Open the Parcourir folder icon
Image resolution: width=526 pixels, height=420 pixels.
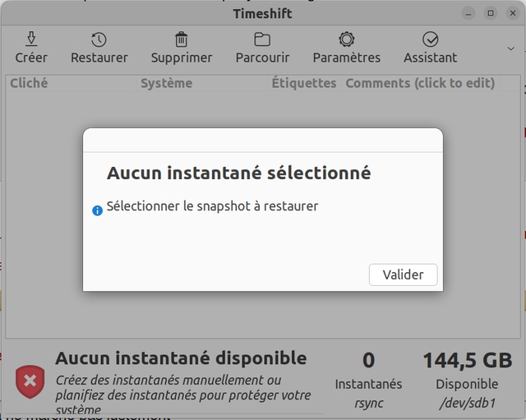tap(262, 39)
